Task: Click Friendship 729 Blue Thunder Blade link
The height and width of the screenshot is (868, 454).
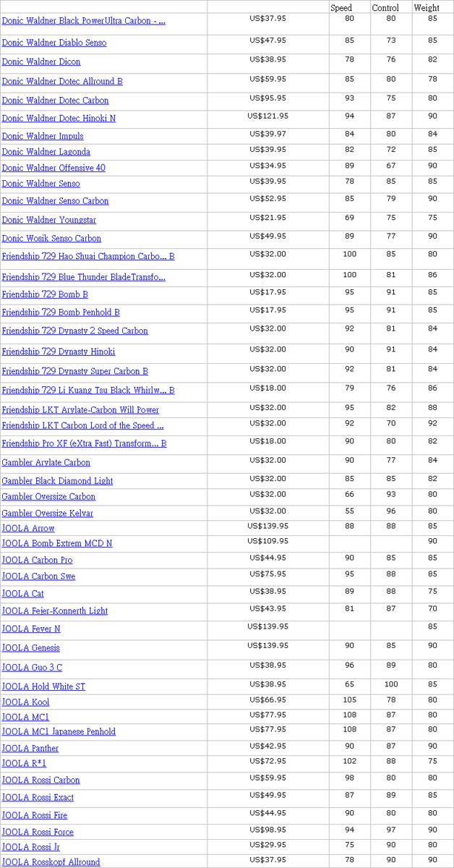Action: [x=83, y=277]
